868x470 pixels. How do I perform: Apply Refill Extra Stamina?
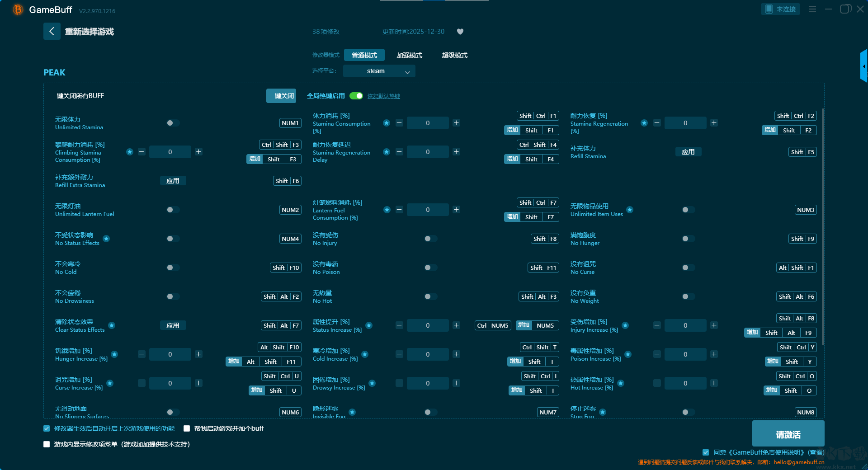pyautogui.click(x=173, y=181)
